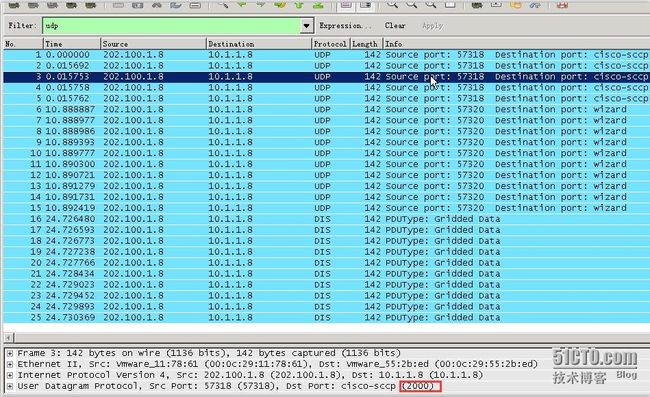Select DIS packet 16 at time 24.726480
650x397 pixels.
327,219
